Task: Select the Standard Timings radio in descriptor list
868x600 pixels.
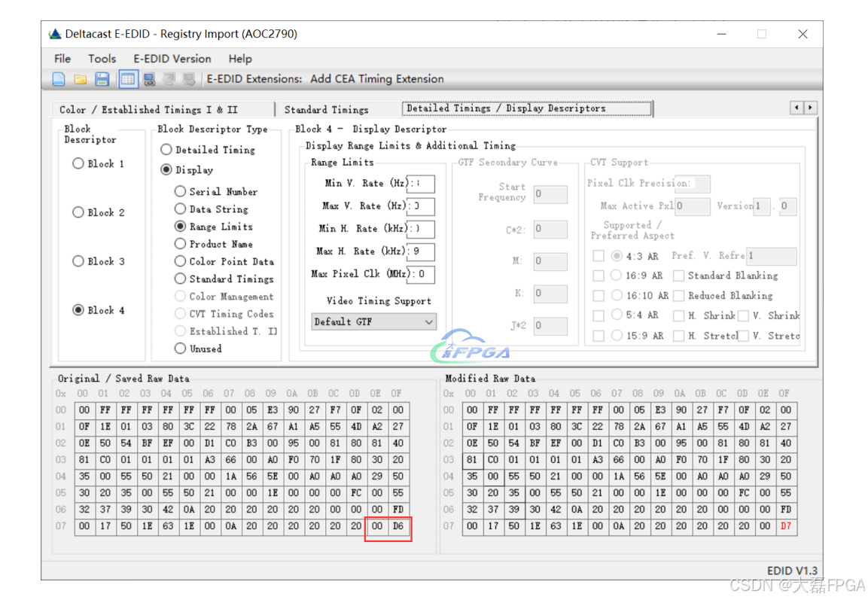Action: pyautogui.click(x=180, y=279)
